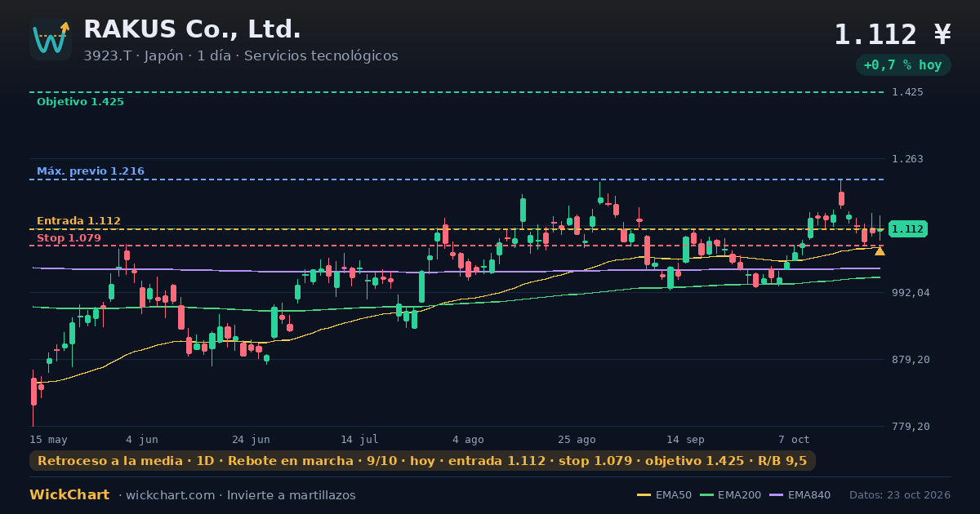
Task: Click the "EMA200" legend label
Action: tap(739, 495)
